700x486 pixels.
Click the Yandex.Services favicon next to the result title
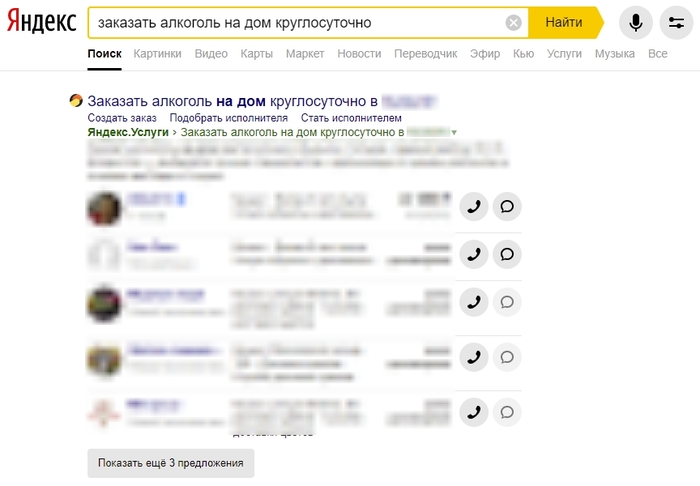tap(76, 101)
